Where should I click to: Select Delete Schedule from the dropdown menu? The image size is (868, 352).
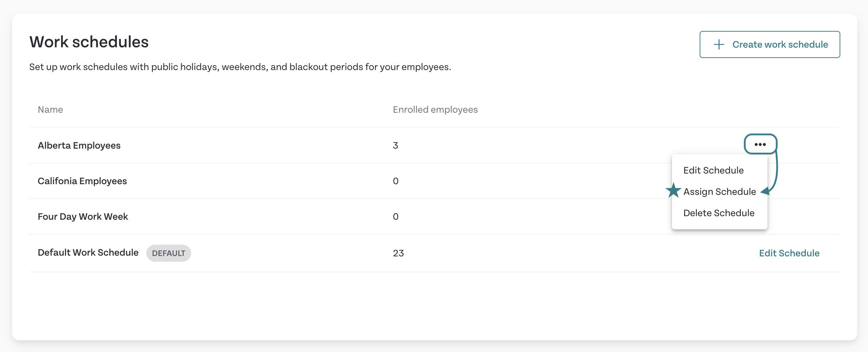click(719, 213)
